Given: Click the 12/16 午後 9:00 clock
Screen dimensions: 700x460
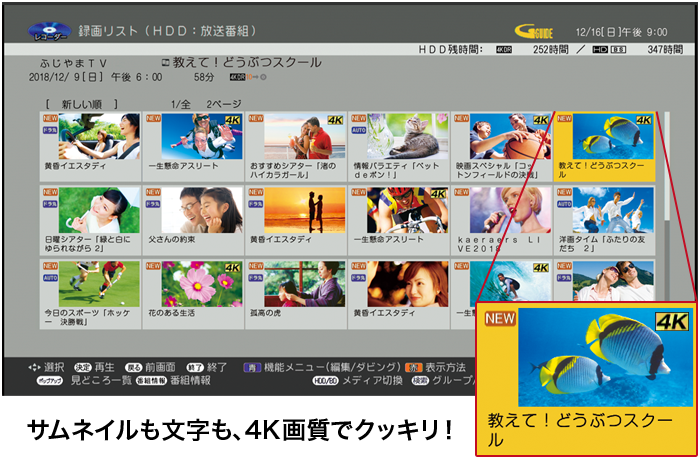Looking at the screenshot, I should pos(621,32).
